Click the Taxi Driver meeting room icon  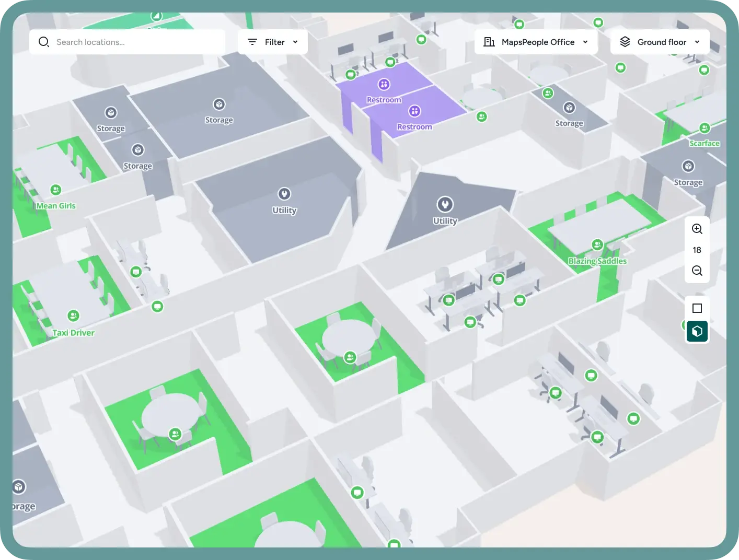(73, 316)
